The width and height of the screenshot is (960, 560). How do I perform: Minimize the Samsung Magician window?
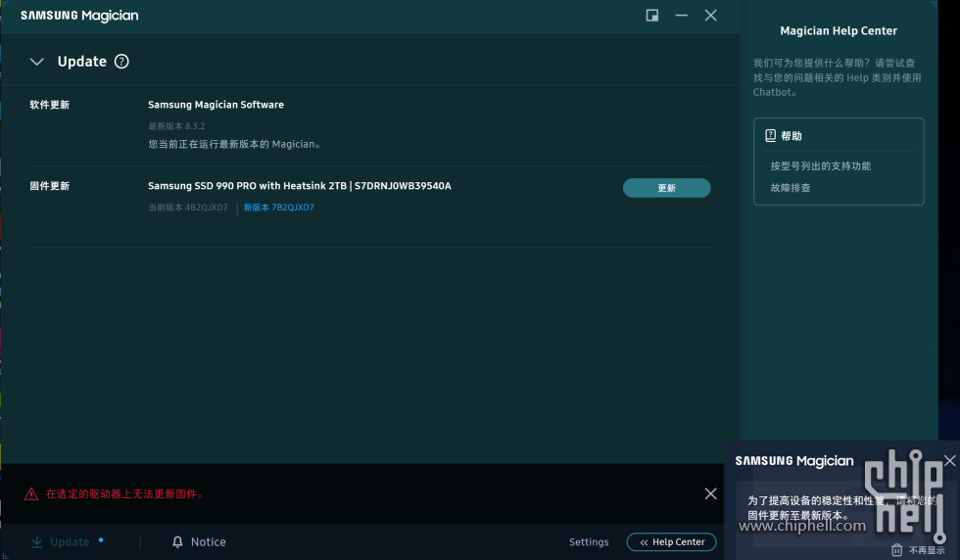coord(682,16)
